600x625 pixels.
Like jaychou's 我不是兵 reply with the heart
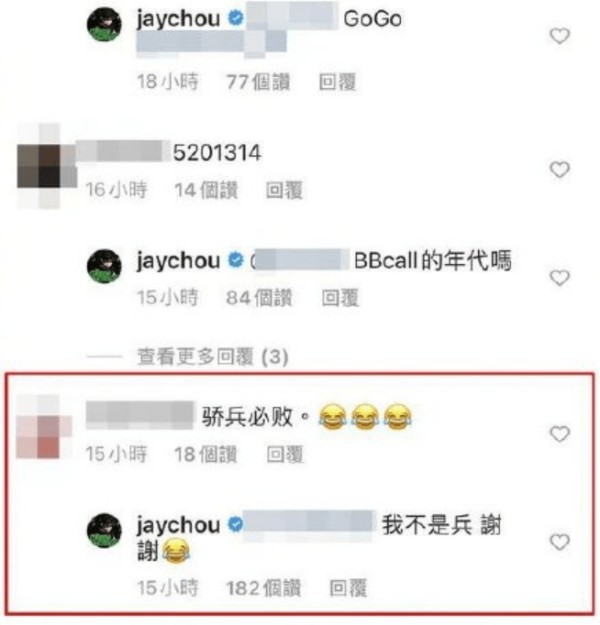(x=560, y=542)
